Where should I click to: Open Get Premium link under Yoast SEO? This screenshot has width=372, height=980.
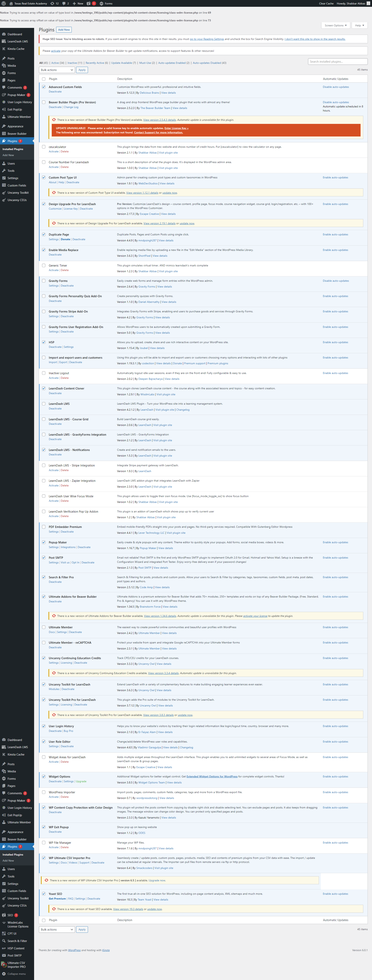57,899
